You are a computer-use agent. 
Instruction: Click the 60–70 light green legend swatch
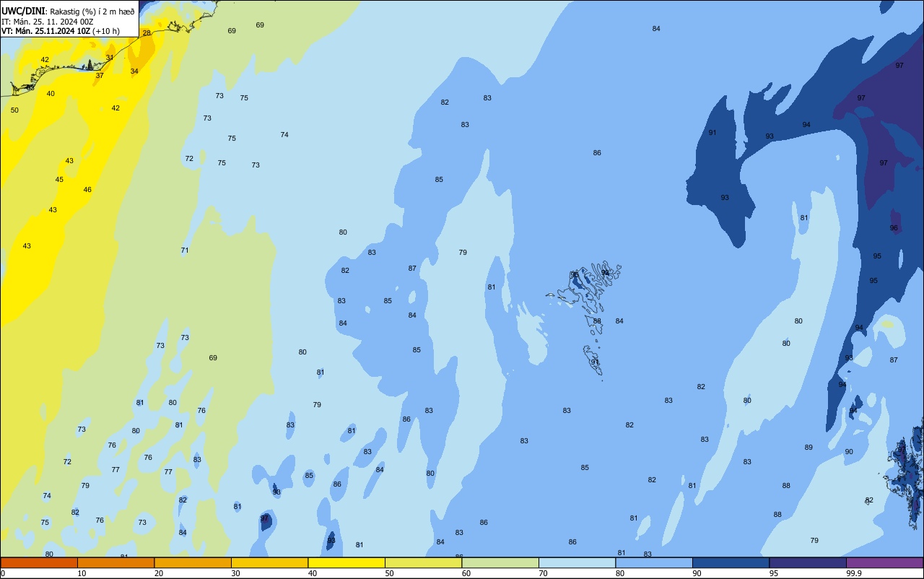(x=500, y=562)
